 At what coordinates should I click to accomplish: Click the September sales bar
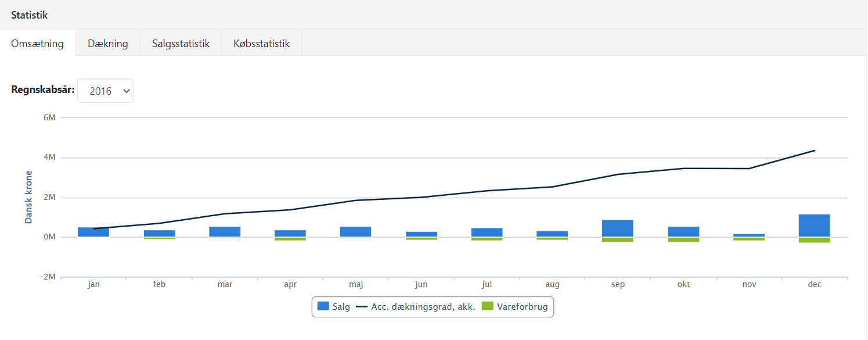click(618, 228)
